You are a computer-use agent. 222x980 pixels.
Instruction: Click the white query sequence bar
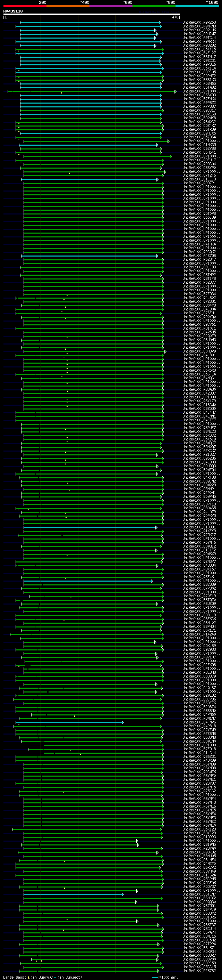92,15
